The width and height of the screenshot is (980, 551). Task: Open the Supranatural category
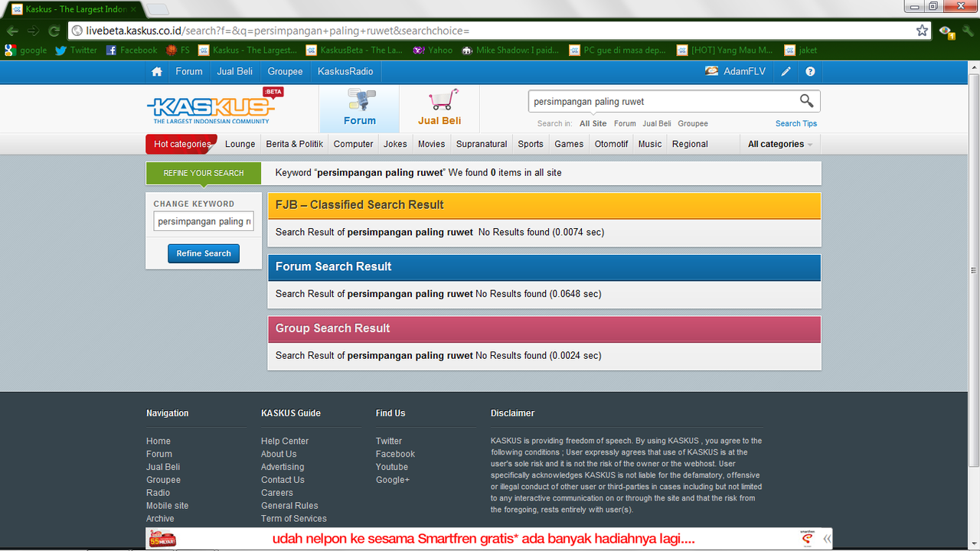click(482, 144)
